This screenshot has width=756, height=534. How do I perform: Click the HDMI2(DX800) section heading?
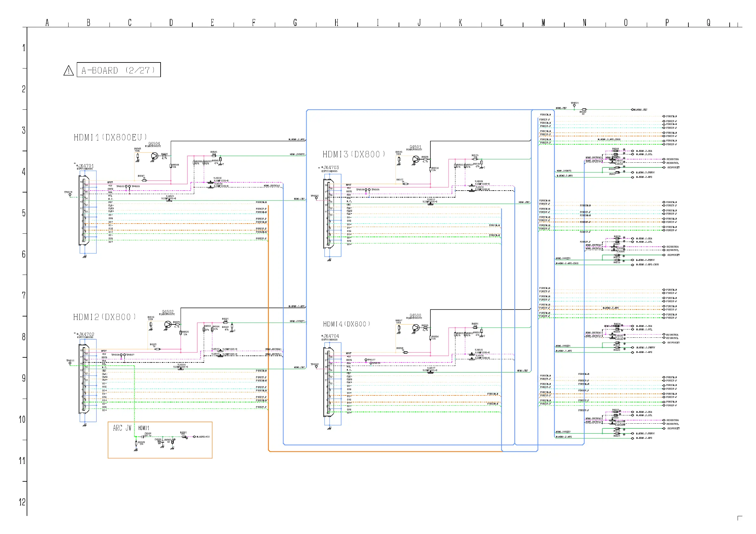click(104, 317)
